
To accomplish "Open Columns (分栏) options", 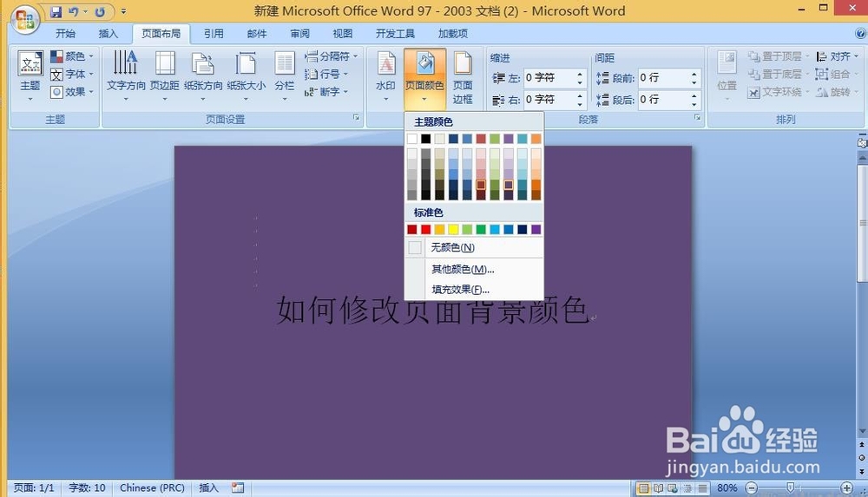I will 285,75.
